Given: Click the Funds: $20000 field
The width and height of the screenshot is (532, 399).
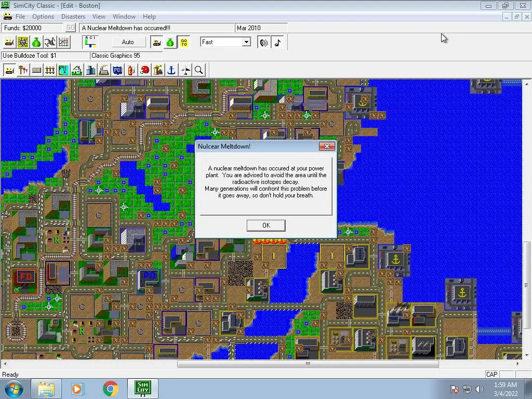Looking at the screenshot, I should tap(33, 28).
